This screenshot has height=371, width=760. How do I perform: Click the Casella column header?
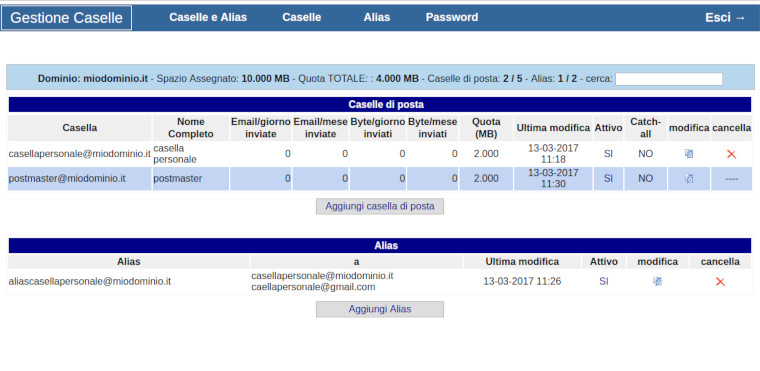79,128
